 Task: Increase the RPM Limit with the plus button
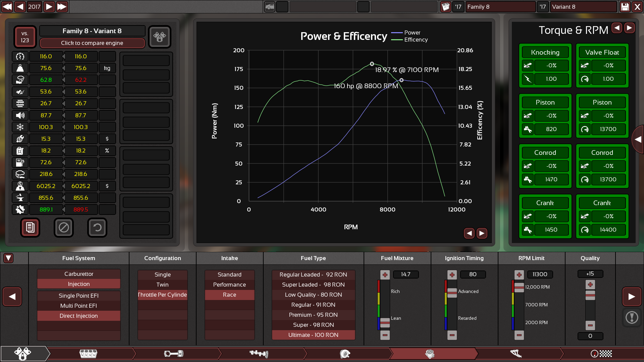[x=519, y=275]
